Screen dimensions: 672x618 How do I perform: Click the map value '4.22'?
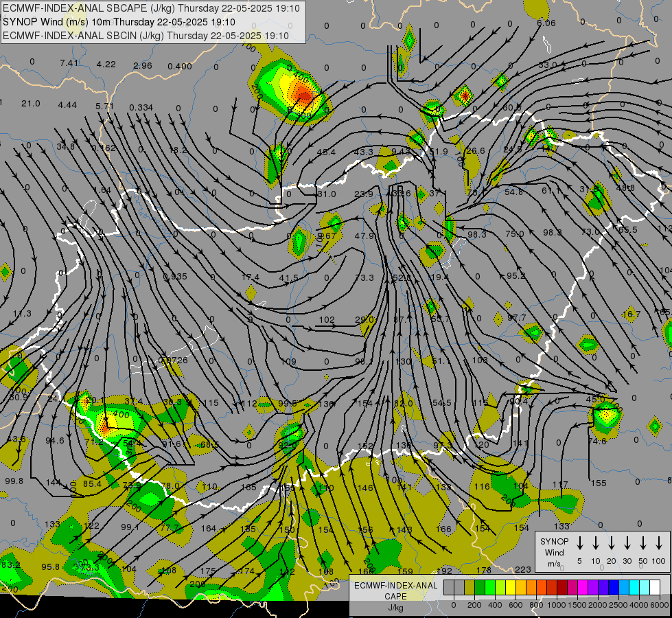106,65
